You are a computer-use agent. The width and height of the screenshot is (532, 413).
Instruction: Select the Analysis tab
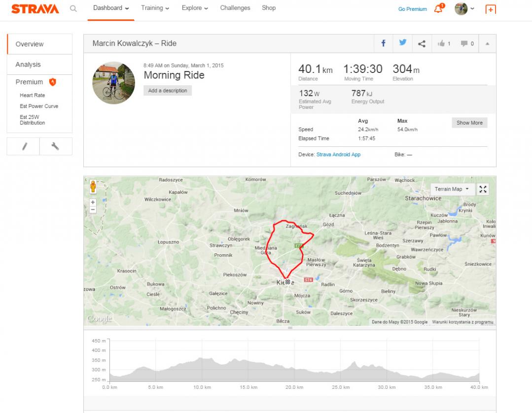pos(28,65)
